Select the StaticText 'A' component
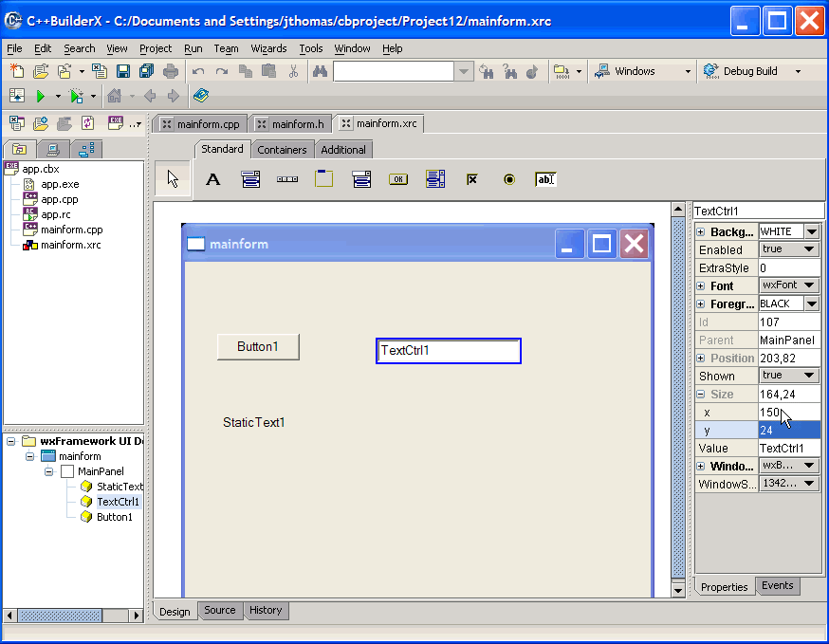The image size is (829, 644). [213, 180]
